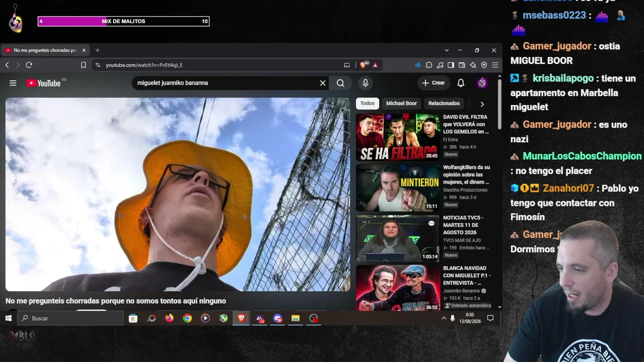
Task: Launch Firefox from the taskbar
Action: (169, 318)
